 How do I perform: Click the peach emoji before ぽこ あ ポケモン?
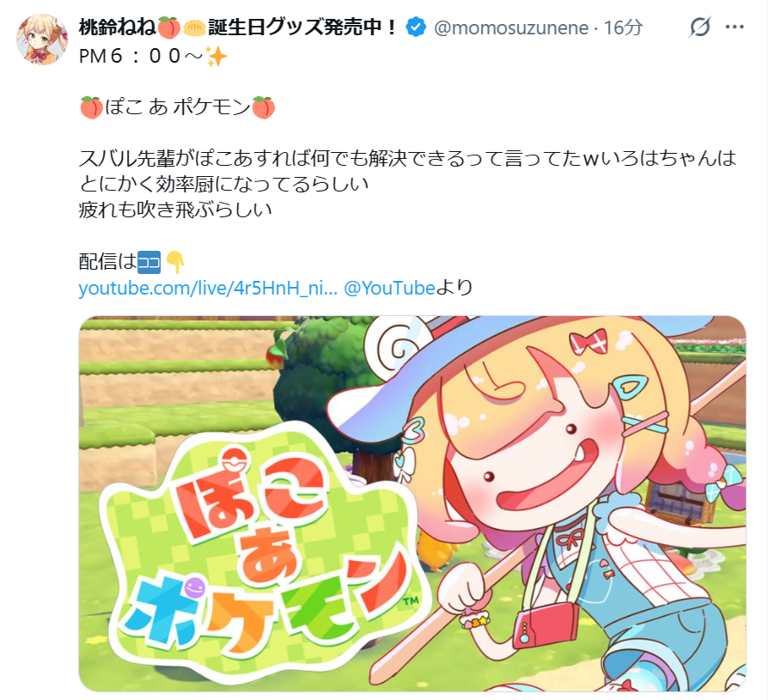click(x=91, y=107)
